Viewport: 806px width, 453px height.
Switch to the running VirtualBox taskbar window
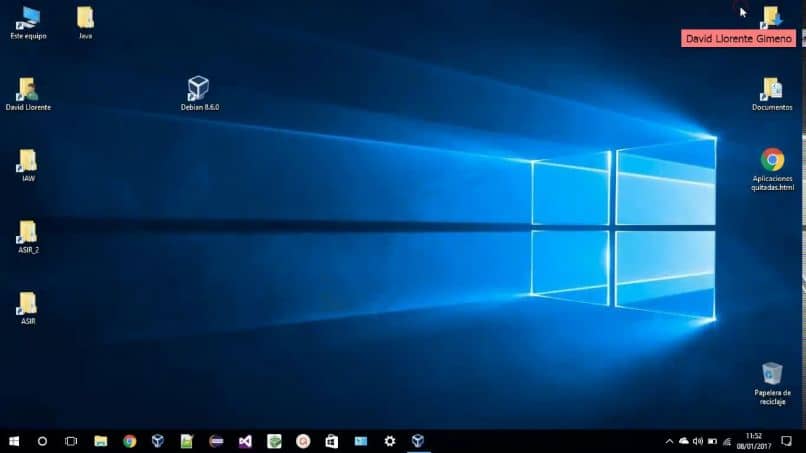(418, 441)
